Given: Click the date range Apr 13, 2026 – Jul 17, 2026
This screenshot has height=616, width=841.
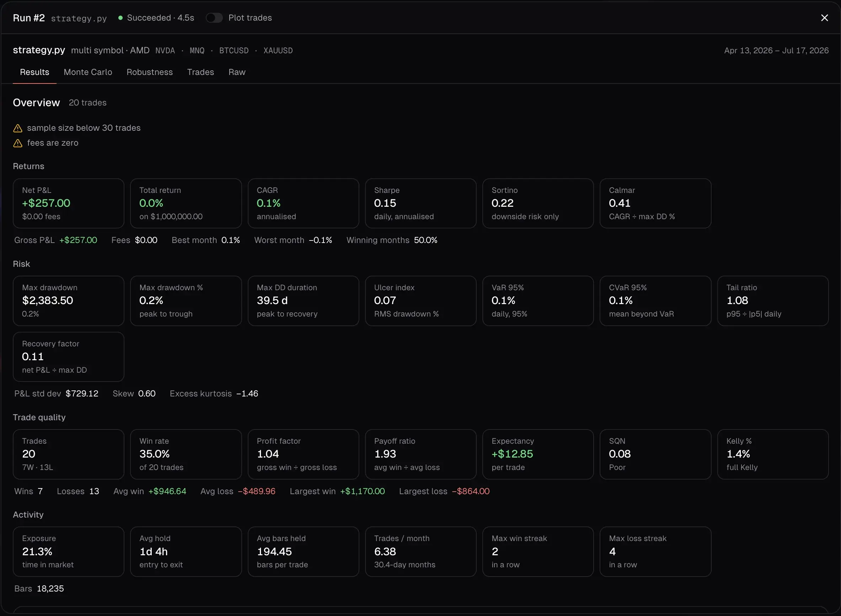Looking at the screenshot, I should coord(776,50).
